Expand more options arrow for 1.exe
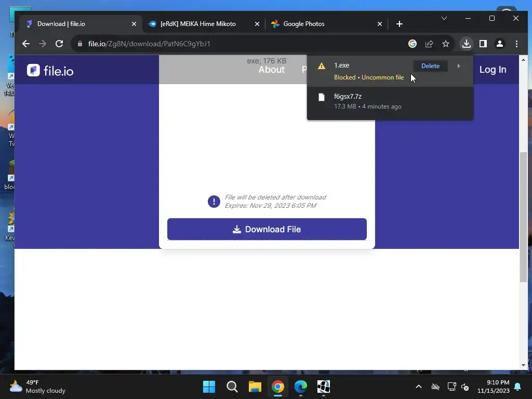Screen dimensions: 532x399 (x=459, y=66)
